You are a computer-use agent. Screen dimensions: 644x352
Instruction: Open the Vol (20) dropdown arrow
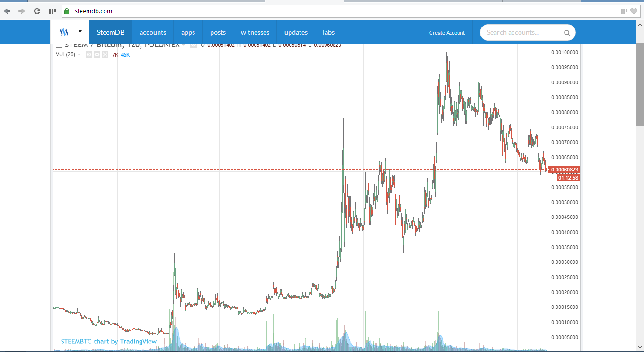click(x=79, y=55)
